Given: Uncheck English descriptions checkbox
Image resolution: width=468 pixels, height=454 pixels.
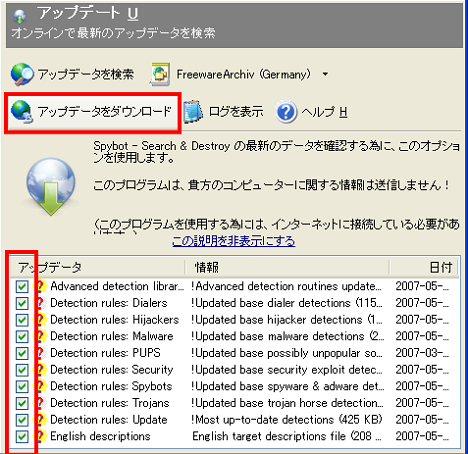Looking at the screenshot, I should coord(22,436).
